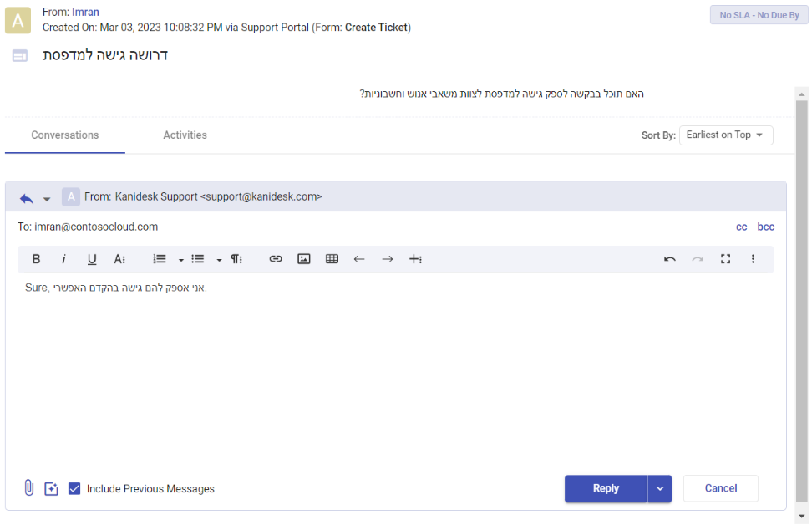Click the Hebrew ticket description question
This screenshot has height=530, width=812.
pyautogui.click(x=502, y=94)
